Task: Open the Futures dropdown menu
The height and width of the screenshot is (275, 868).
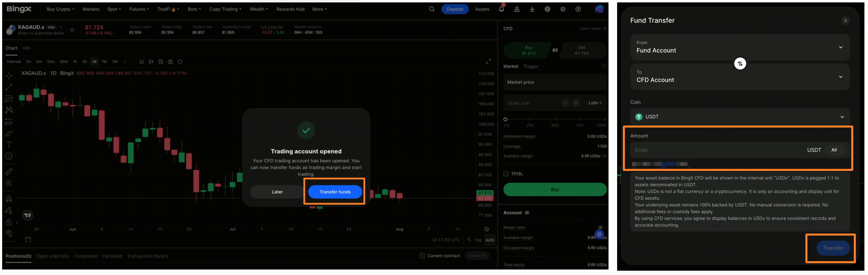Action: (139, 9)
